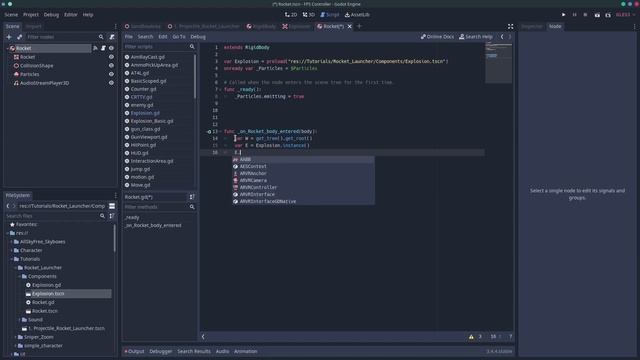Open the Scene menu
Screen dimensions: 640x360
pos(11,15)
